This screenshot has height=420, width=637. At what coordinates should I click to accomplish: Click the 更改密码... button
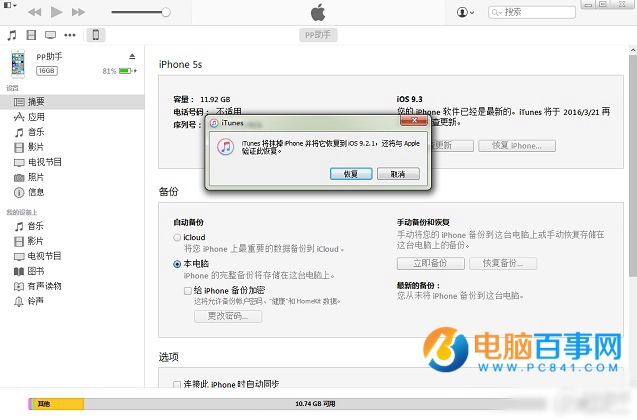click(228, 316)
